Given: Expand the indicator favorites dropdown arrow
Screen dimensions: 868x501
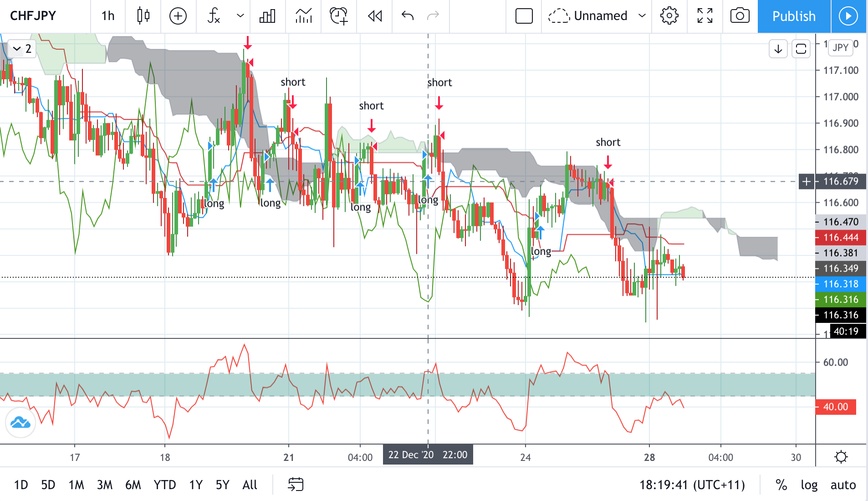Looking at the screenshot, I should 240,16.
